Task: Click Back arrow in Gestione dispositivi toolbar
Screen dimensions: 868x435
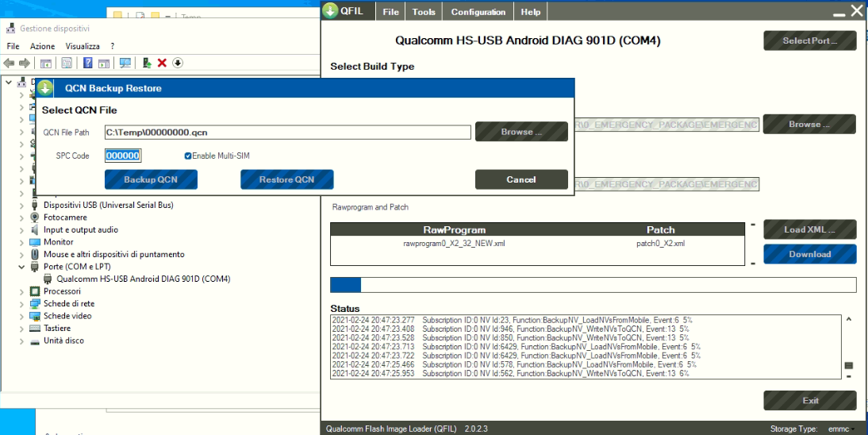Action: 9,64
